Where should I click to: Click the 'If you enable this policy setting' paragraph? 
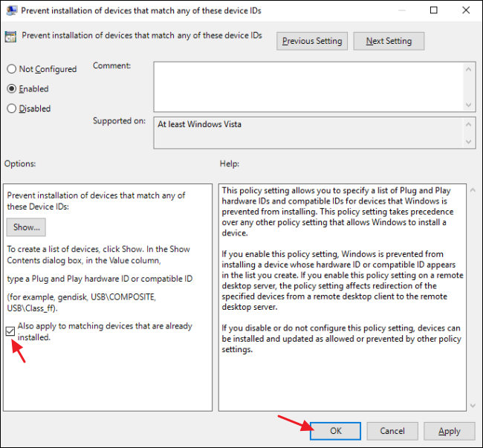click(343, 280)
